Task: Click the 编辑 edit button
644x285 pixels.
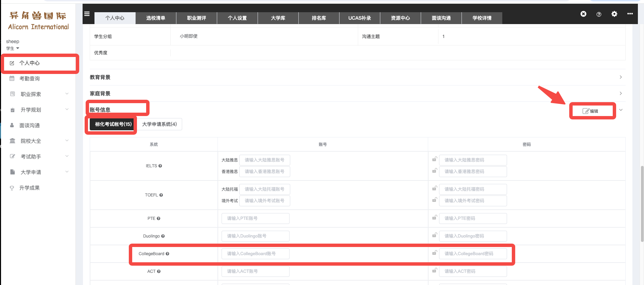Action: (591, 111)
